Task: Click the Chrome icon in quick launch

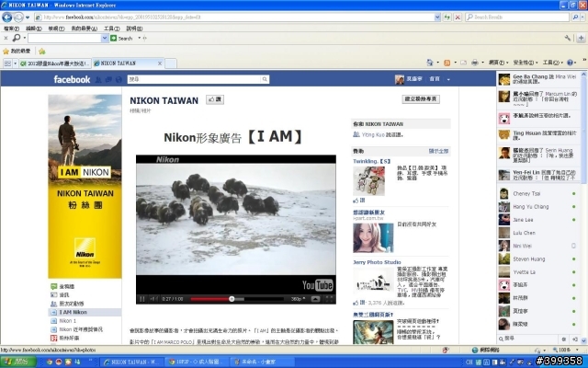Action: [50, 362]
